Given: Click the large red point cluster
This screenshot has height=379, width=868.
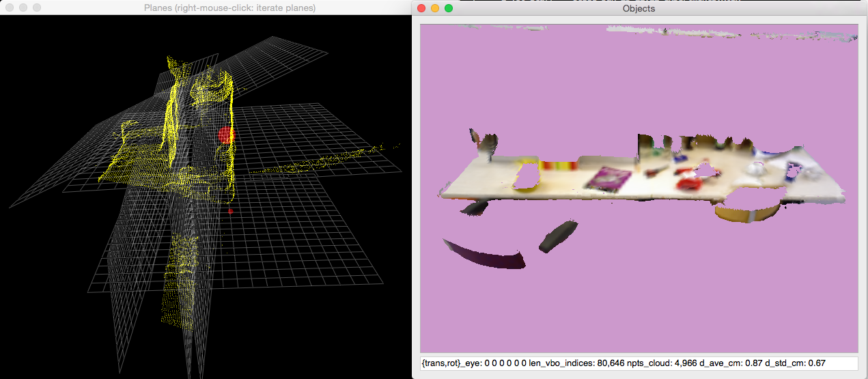Looking at the screenshot, I should [226, 135].
